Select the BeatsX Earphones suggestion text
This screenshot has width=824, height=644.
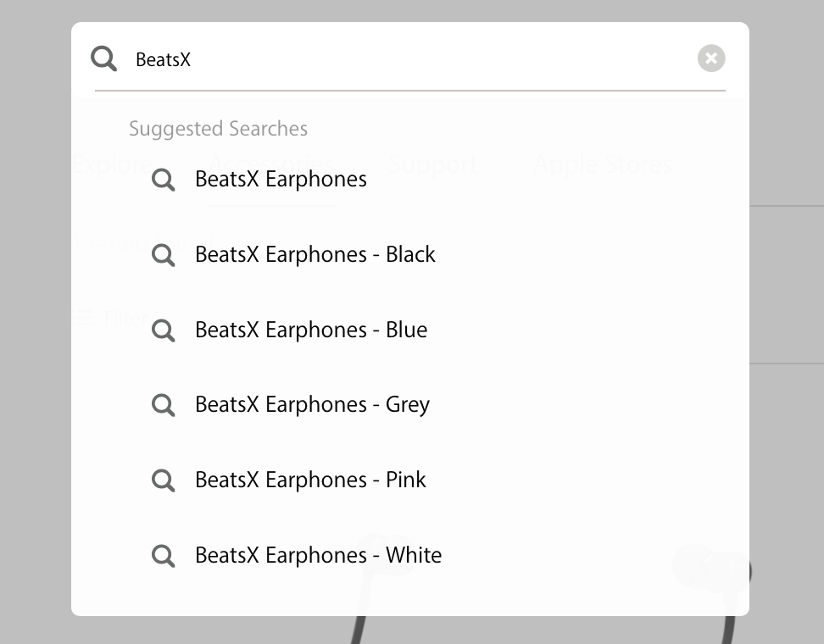click(281, 179)
